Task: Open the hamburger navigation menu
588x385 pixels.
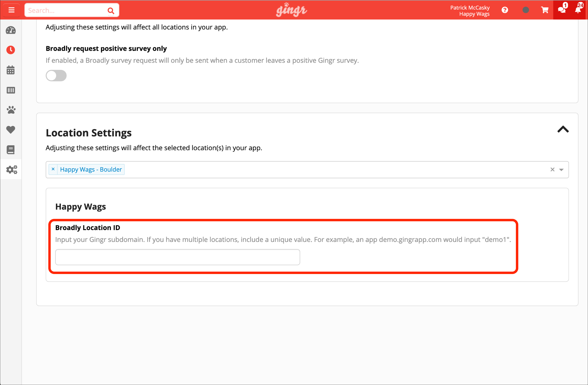Action: [x=11, y=10]
